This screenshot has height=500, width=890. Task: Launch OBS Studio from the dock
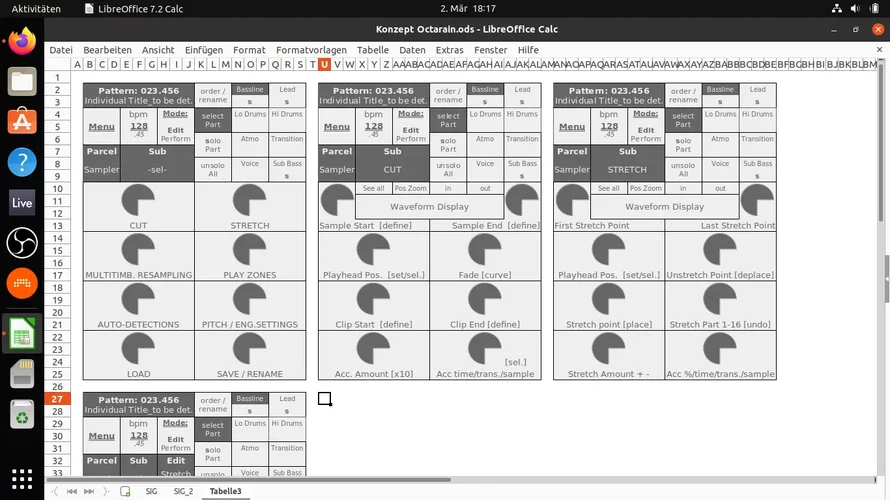(x=22, y=243)
